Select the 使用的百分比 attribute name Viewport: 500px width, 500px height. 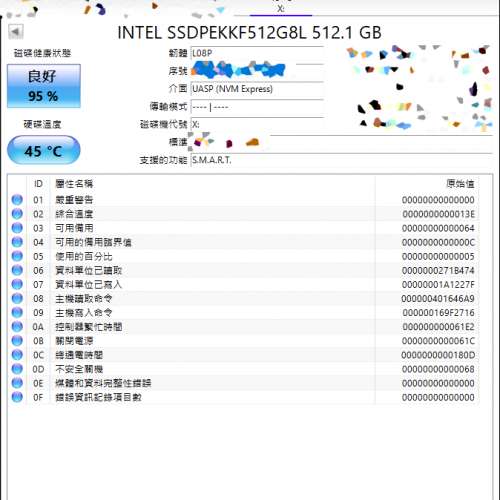point(84,256)
